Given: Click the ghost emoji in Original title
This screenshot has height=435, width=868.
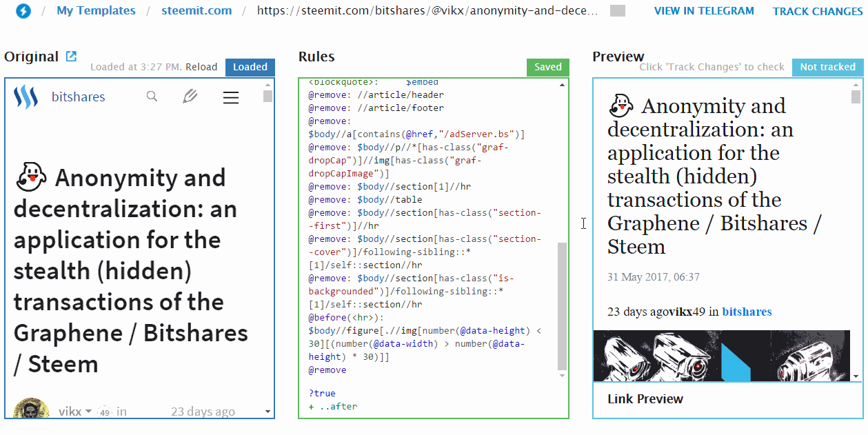Looking at the screenshot, I should 30,178.
